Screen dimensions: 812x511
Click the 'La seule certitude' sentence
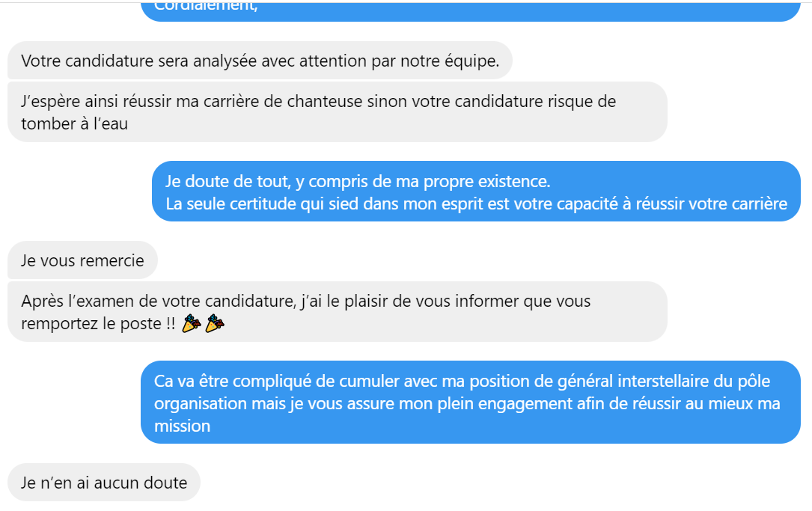tap(475, 204)
